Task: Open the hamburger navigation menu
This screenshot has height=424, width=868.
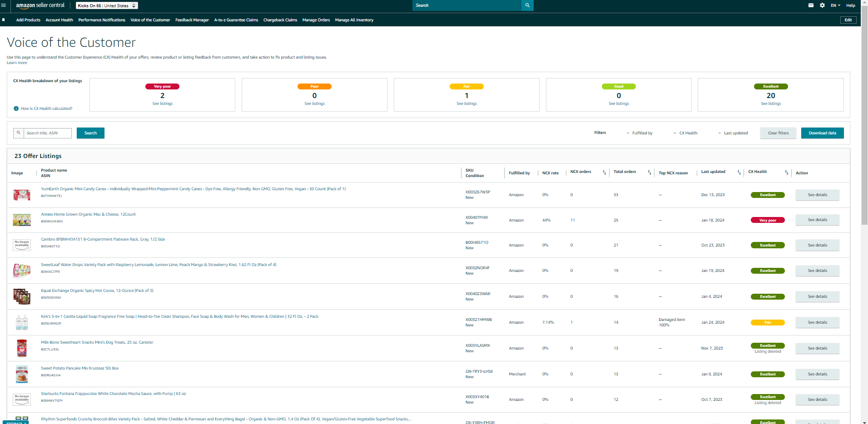Action: pyautogui.click(x=4, y=5)
